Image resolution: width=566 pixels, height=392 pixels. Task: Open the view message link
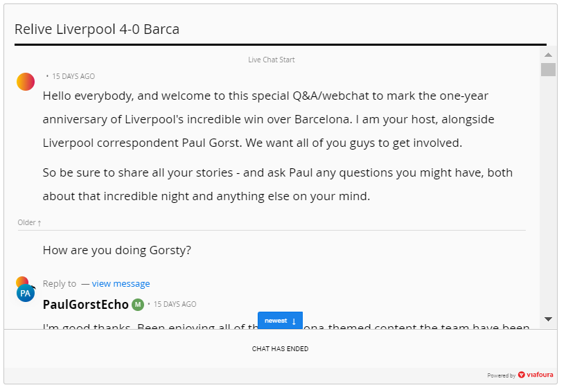(121, 284)
